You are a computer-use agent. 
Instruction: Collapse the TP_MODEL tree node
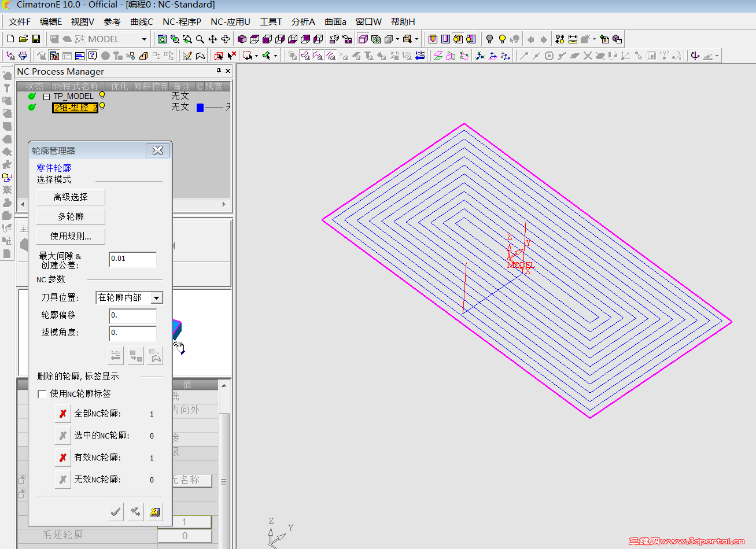(47, 97)
